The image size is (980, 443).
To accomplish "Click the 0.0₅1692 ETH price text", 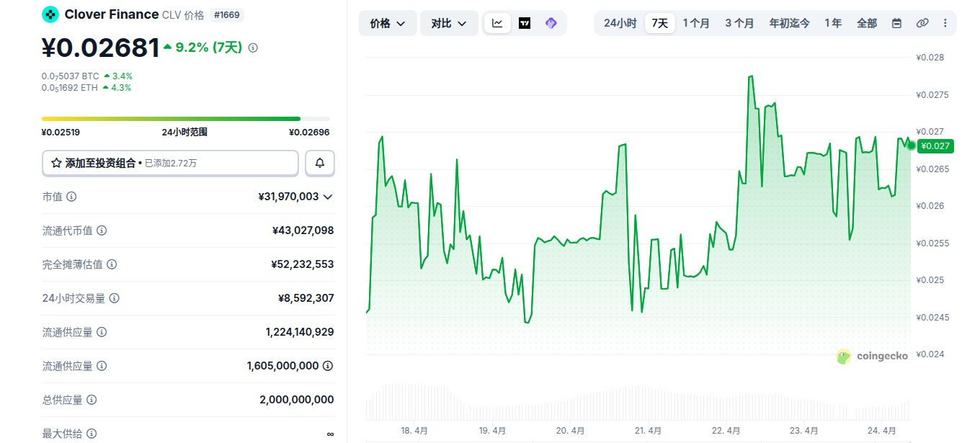I will pos(70,88).
